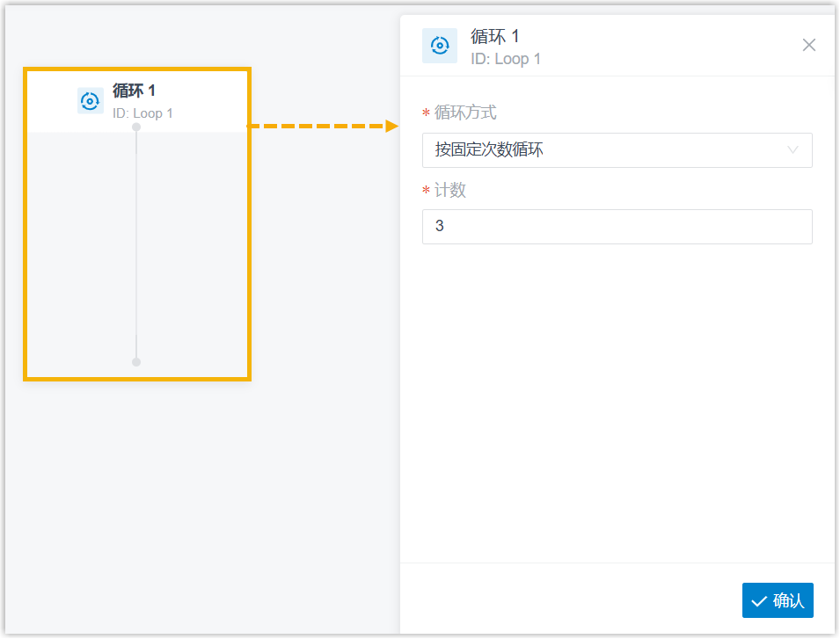
Task: Click the vertical connector line inside loop node
Action: 136,244
